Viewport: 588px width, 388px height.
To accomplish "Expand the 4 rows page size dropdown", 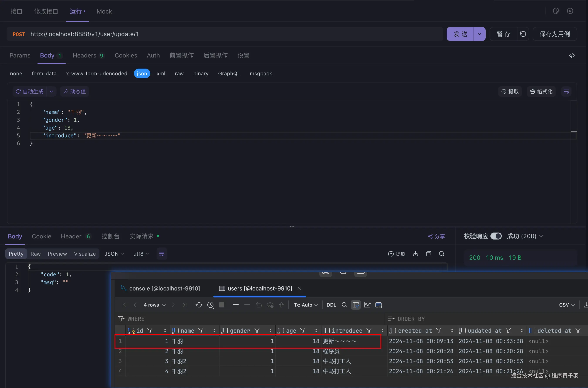I will [x=154, y=305].
